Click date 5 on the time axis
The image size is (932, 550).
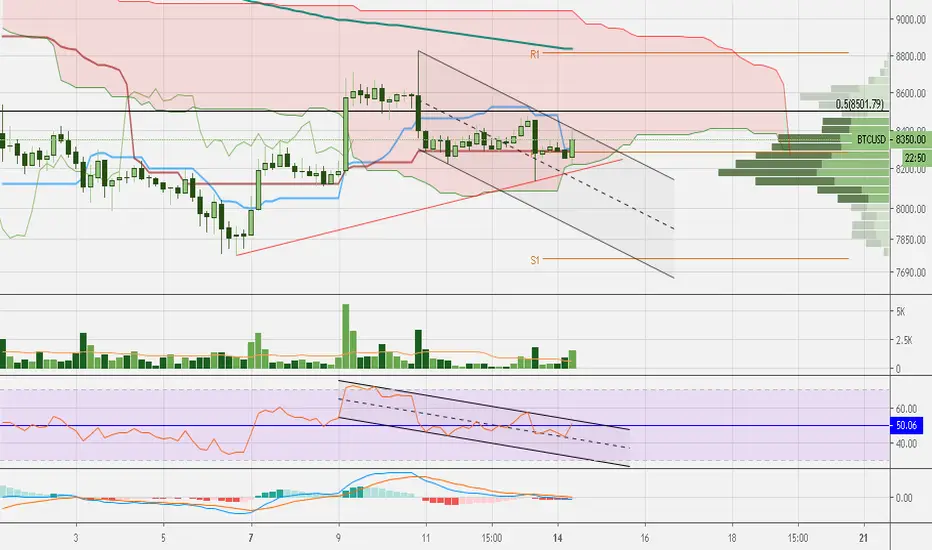163,538
